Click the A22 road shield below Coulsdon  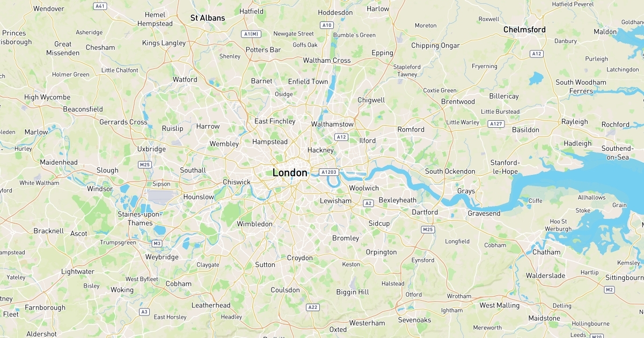point(313,307)
